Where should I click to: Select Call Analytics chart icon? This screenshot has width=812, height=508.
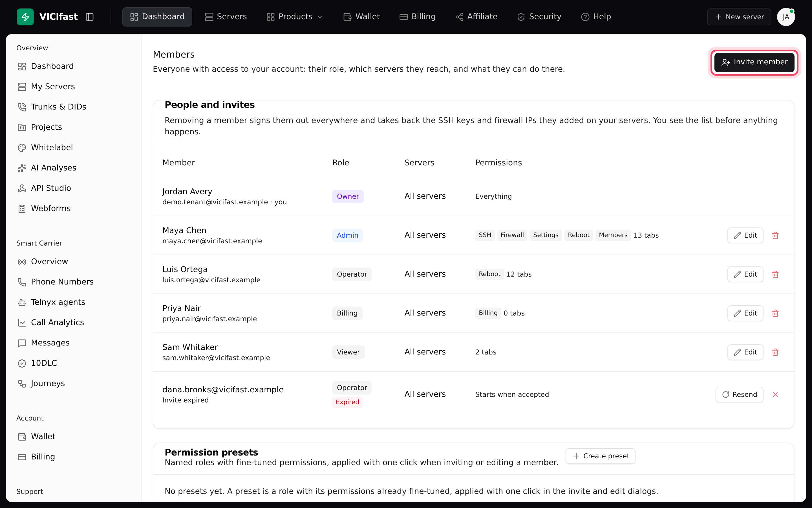(x=22, y=323)
